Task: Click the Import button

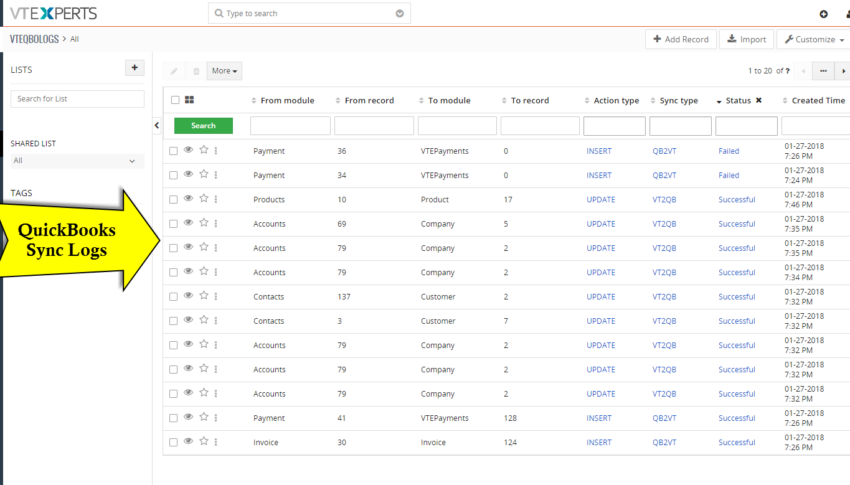Action: click(746, 40)
